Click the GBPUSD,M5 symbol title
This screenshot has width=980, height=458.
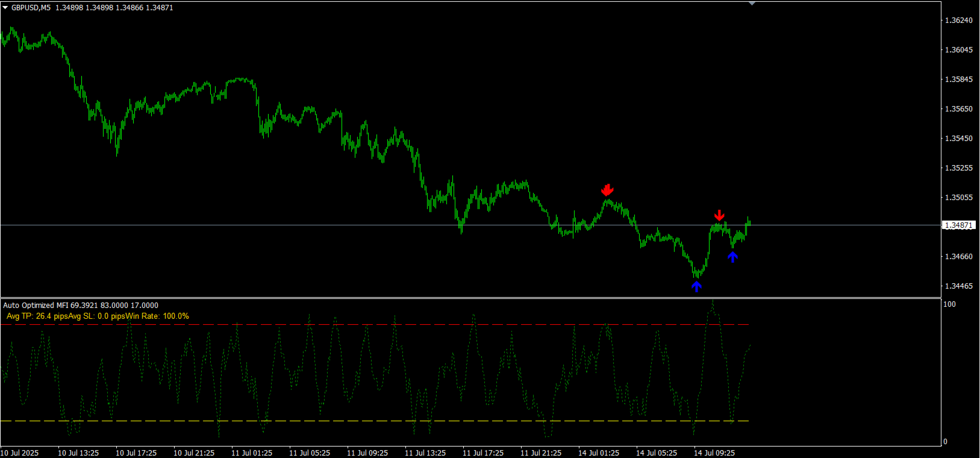tap(31, 8)
